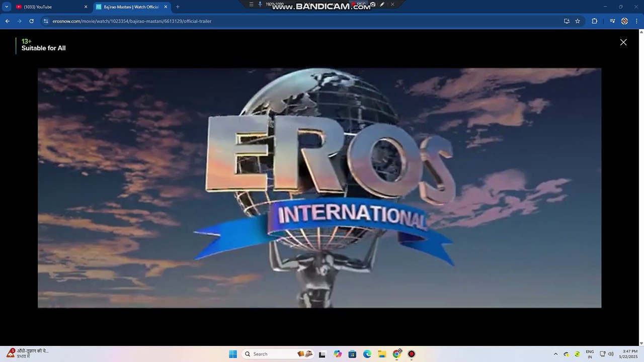View site information for erosnow.com
Screen dimensions: 644x362
coord(46,21)
